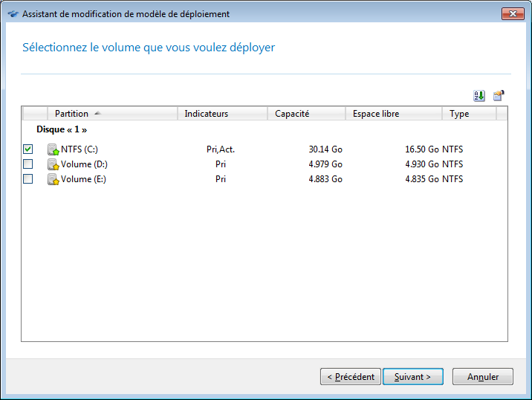Click the Volume (D:) drive icon
This screenshot has height=400, width=532.
[x=53, y=164]
